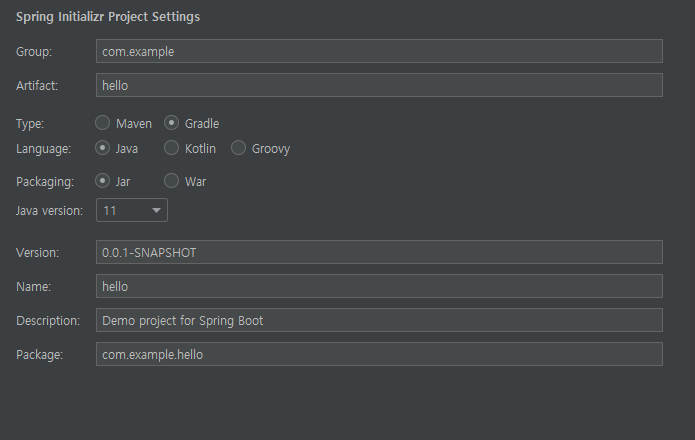This screenshot has height=440, width=695.
Task: Click the 'Package:' label
Action: click(39, 354)
